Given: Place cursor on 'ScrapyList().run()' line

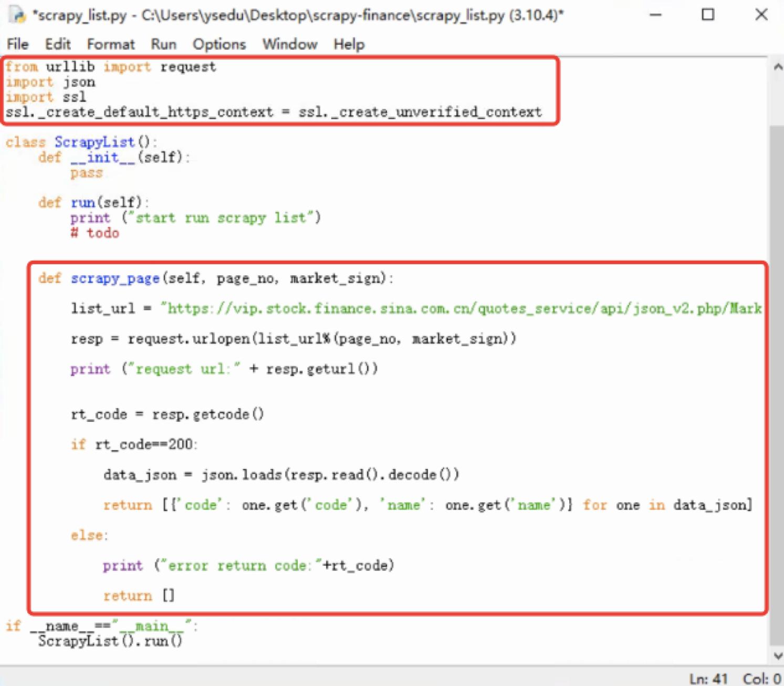Looking at the screenshot, I should click(110, 641).
